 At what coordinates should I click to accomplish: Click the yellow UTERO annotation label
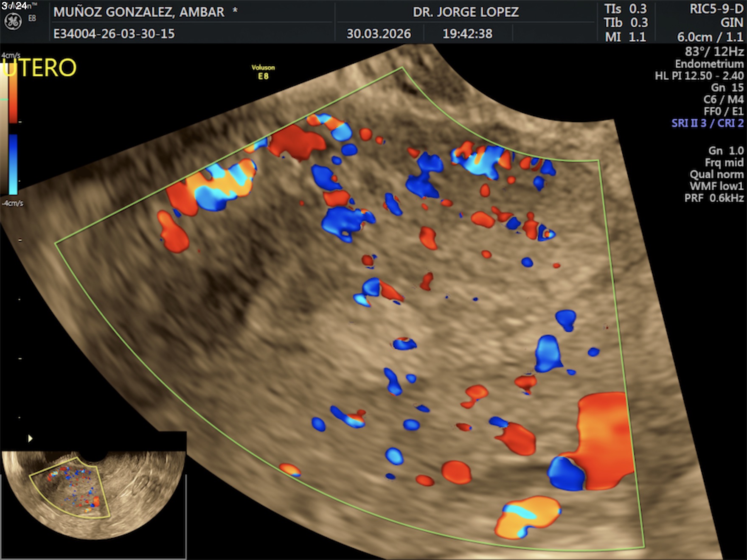click(40, 68)
